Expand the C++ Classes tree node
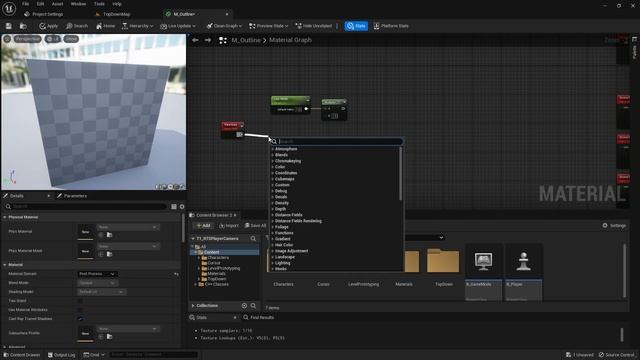Viewport: 640px width, 360px height. [x=196, y=284]
